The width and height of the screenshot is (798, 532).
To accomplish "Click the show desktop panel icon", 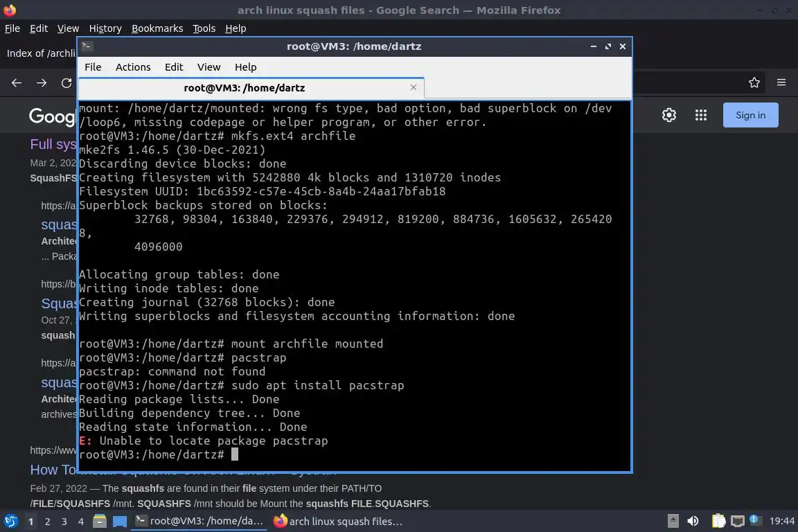I will tap(120, 522).
